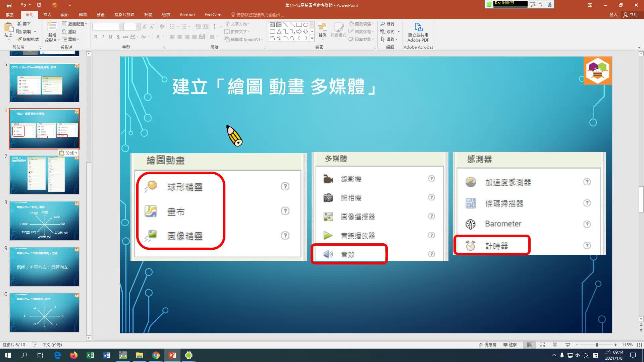
Task: Undo the last action
Action: [x=23, y=5]
